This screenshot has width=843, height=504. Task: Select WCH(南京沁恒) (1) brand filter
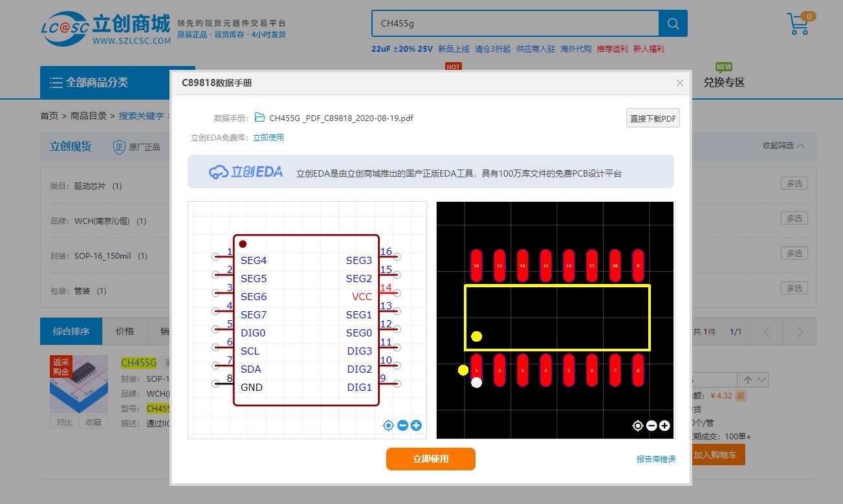click(x=110, y=221)
